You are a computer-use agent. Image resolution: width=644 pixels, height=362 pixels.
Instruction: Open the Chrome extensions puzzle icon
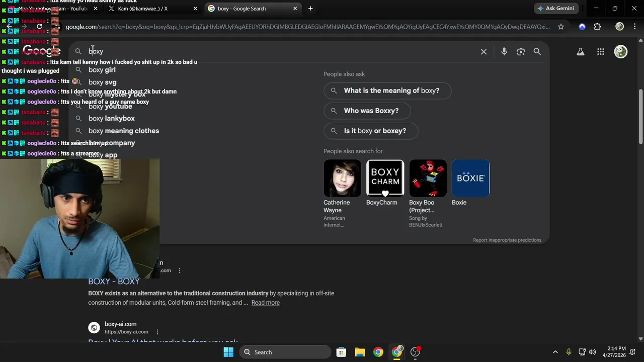(x=598, y=27)
